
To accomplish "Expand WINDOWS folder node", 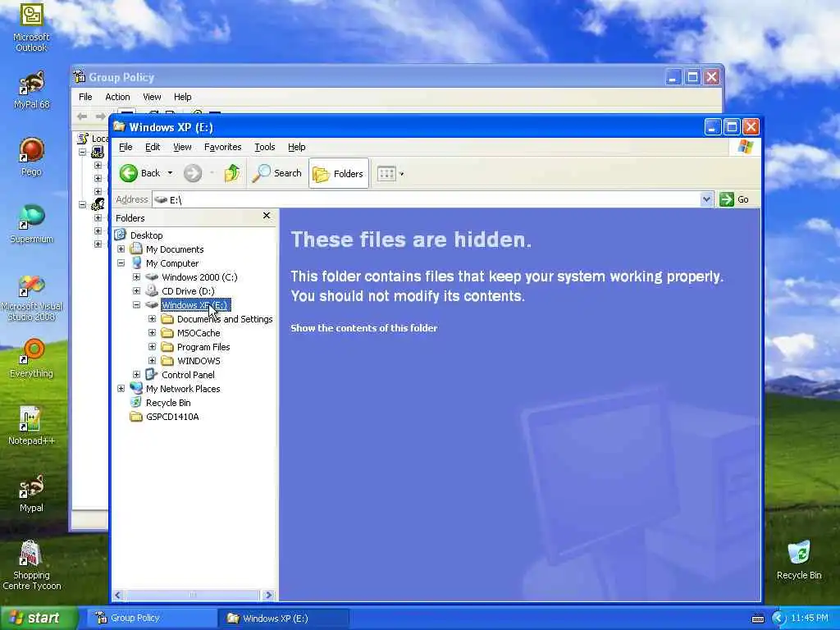I will [152, 361].
